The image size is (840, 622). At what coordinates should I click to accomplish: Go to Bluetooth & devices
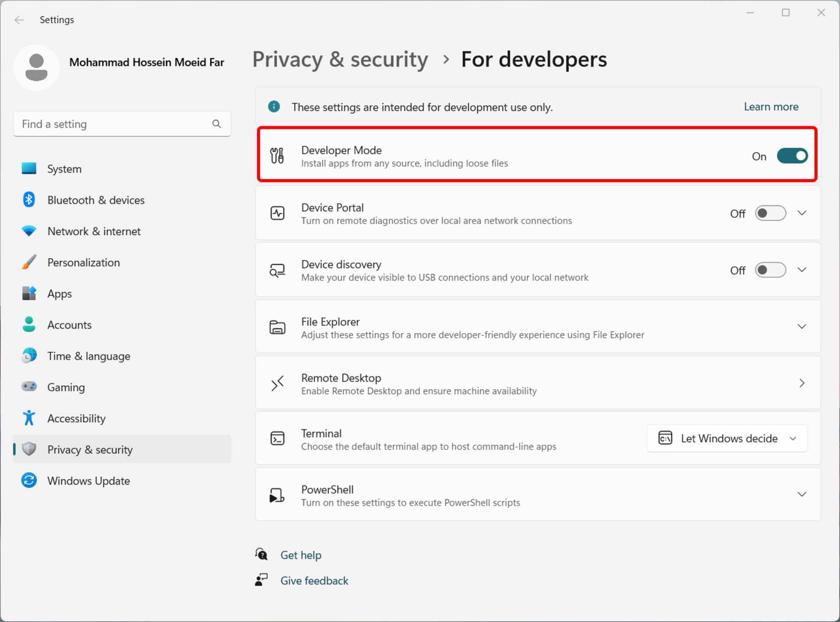(x=122, y=200)
